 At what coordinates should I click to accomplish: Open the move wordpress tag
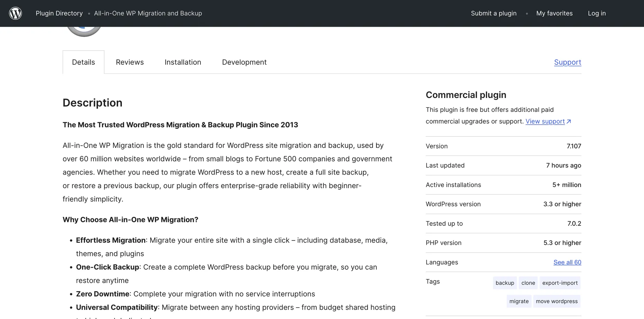pos(557,301)
